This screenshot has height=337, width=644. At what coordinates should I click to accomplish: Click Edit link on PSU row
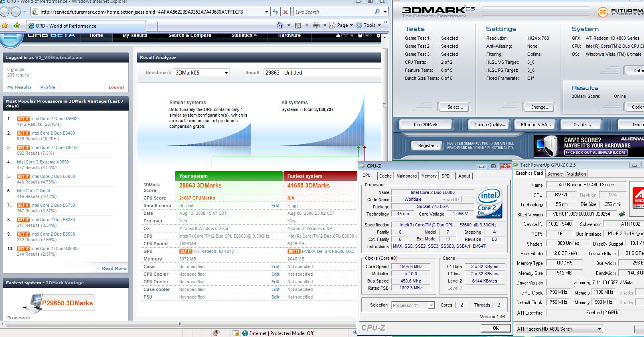coord(275,297)
